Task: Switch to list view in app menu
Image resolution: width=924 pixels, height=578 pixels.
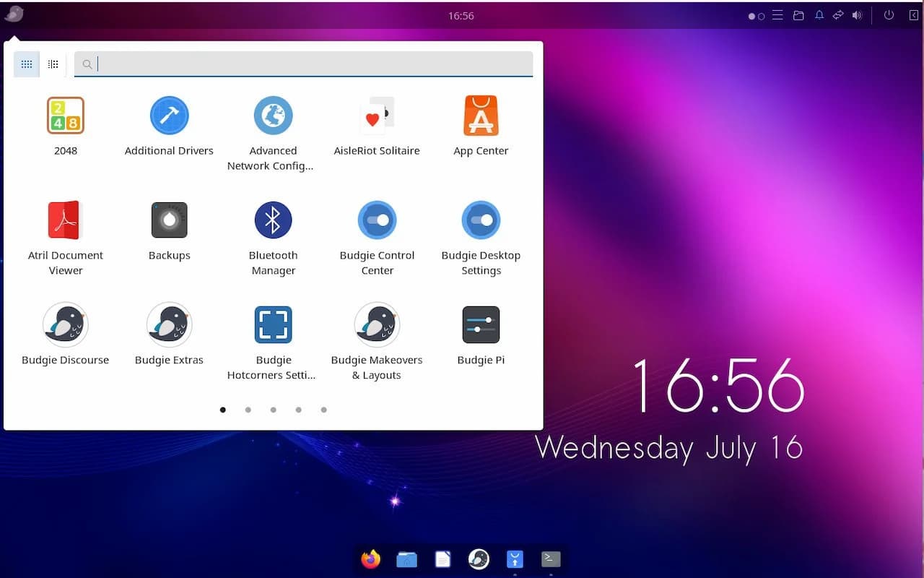Action: [x=53, y=64]
